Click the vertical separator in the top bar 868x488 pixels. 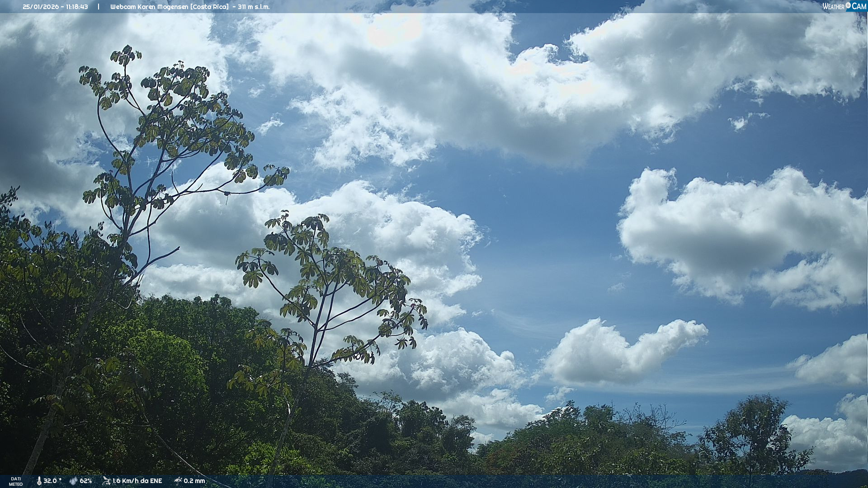[99, 7]
